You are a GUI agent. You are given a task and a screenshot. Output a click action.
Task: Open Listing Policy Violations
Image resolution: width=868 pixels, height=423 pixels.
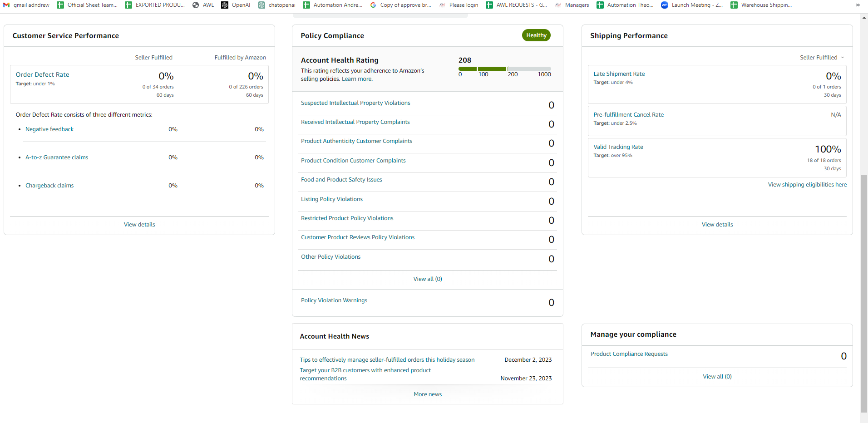coord(332,199)
